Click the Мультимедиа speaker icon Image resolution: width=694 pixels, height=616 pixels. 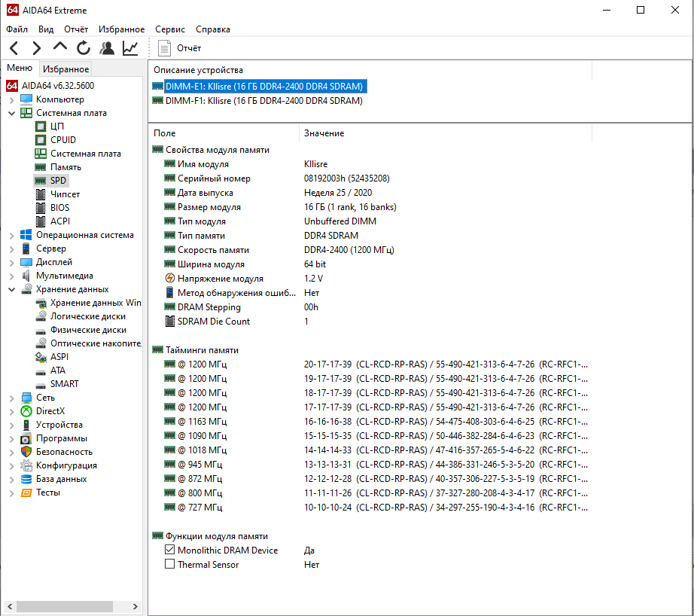pyautogui.click(x=26, y=276)
